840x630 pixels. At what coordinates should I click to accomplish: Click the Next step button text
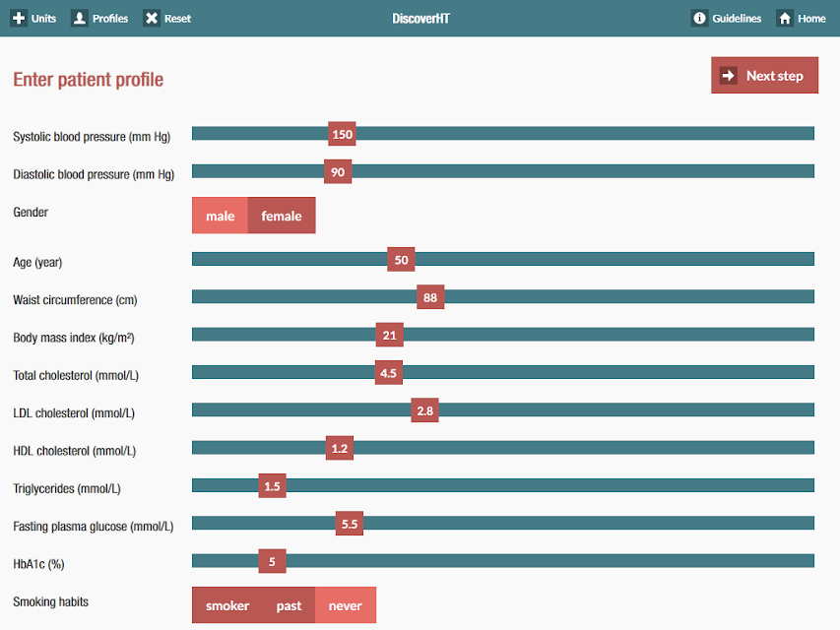click(775, 76)
